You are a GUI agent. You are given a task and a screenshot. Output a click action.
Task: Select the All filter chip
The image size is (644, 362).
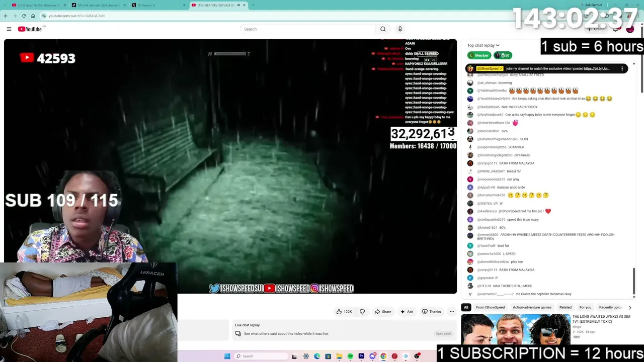click(466, 307)
